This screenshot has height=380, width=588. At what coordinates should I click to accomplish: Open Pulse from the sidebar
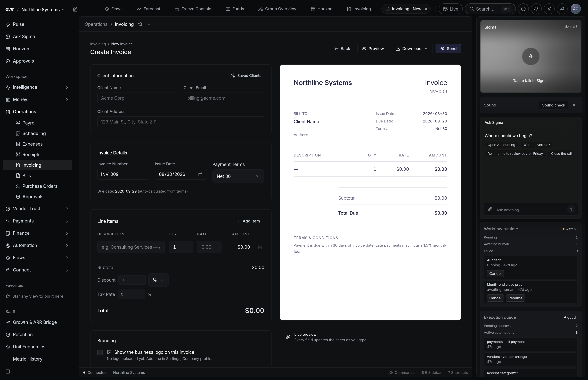point(37,24)
